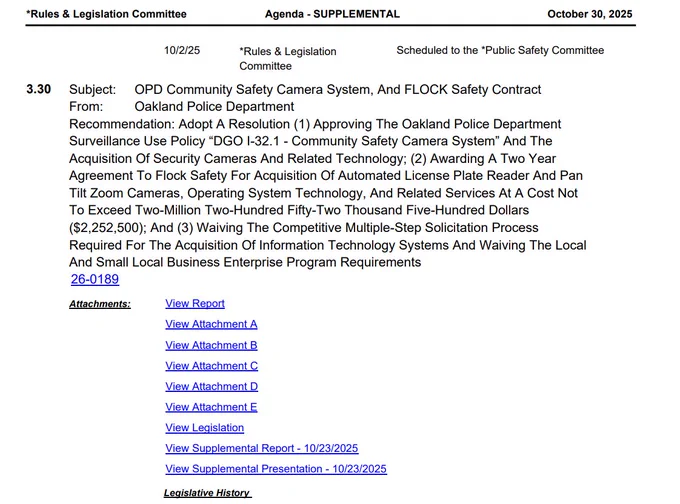
Task: Click 'Scheduled to the *Public Safety Committee' text
Action: 500,50
